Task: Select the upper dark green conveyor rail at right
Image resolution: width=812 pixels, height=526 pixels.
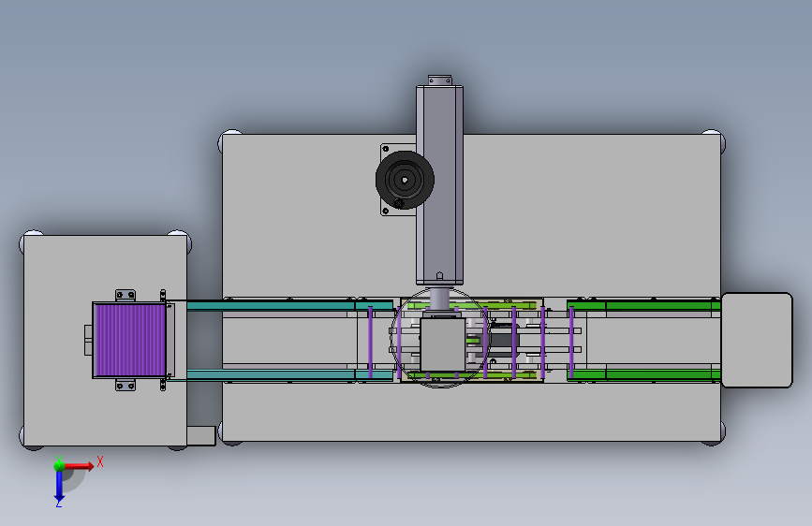Action: pos(643,306)
